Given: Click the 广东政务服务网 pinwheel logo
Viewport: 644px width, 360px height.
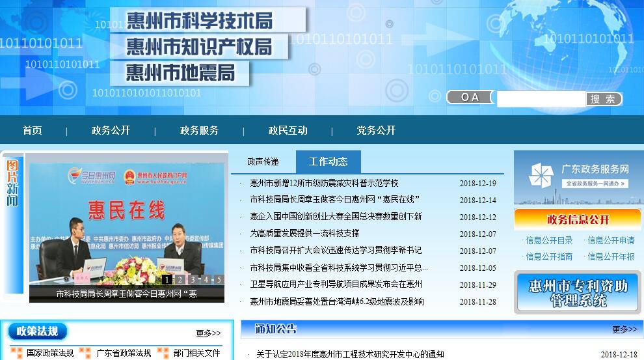Looking at the screenshot, I should click(x=541, y=176).
